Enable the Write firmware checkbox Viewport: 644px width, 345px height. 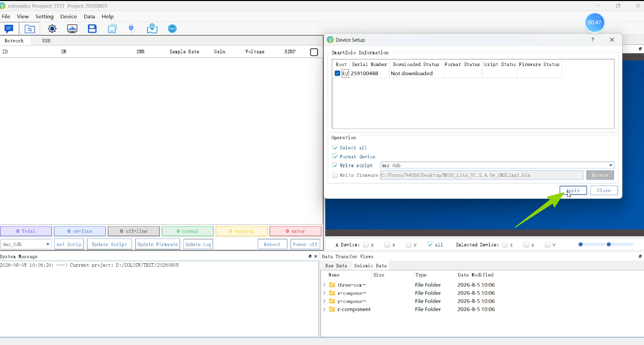tap(335, 175)
